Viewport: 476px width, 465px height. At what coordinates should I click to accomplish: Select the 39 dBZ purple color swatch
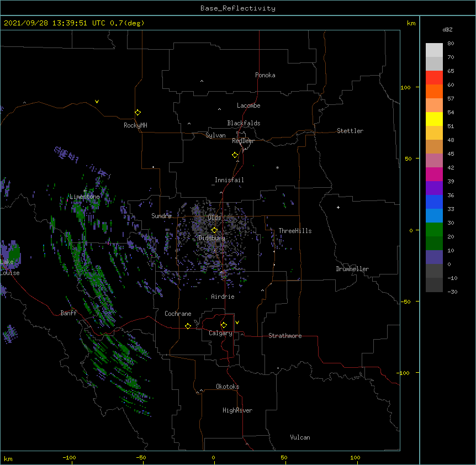(x=434, y=188)
